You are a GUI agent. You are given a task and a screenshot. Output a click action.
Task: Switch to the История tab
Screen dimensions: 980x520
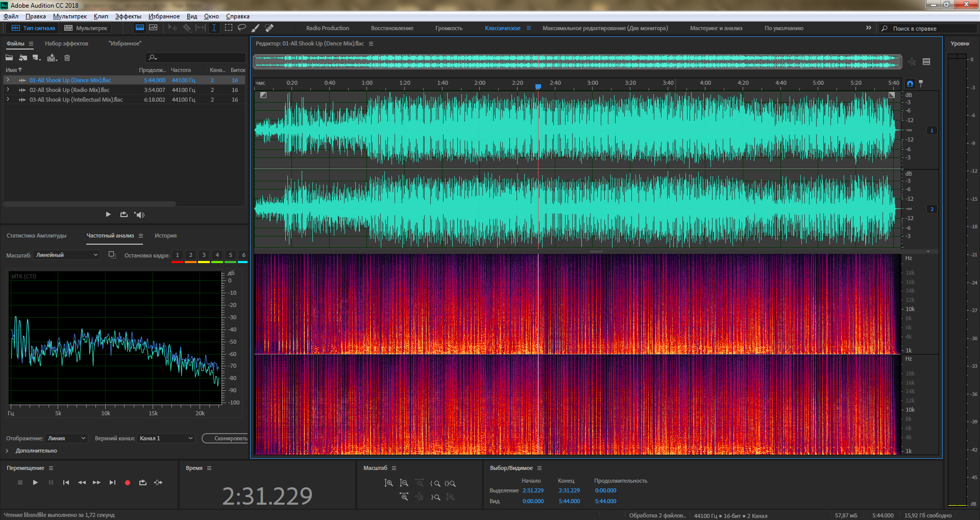tap(165, 235)
